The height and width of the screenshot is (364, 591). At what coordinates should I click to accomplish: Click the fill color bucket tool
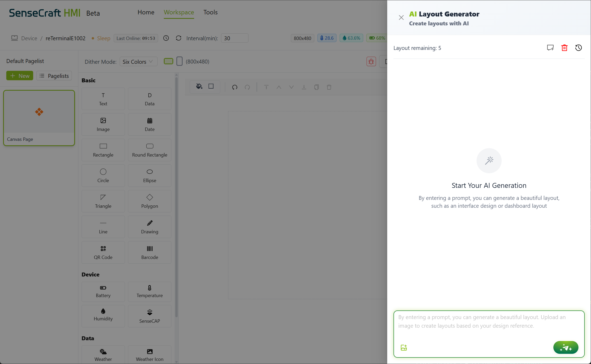coord(199,86)
